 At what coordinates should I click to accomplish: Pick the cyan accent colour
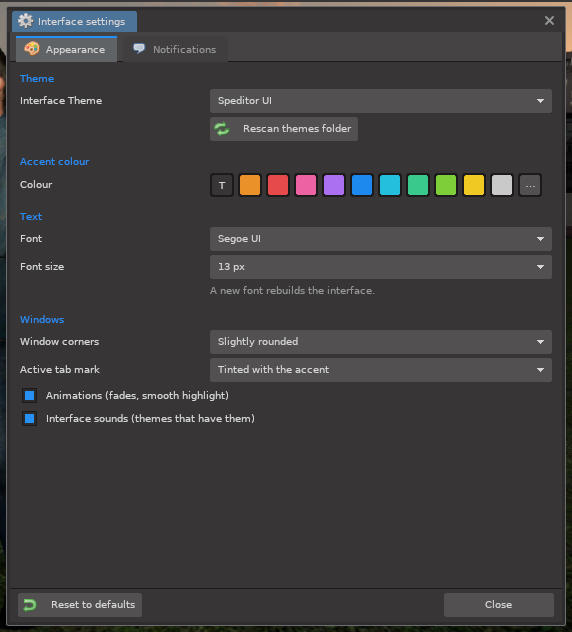[x=390, y=185]
